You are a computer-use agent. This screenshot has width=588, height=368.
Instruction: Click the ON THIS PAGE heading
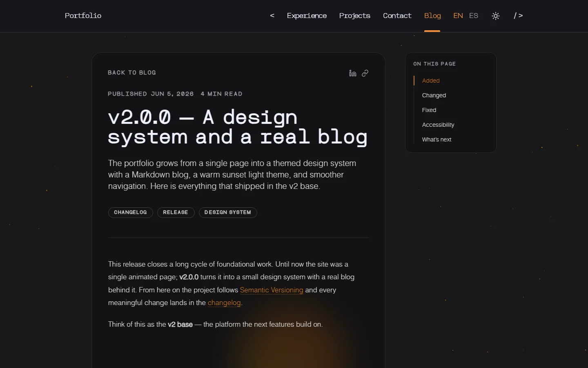click(434, 64)
